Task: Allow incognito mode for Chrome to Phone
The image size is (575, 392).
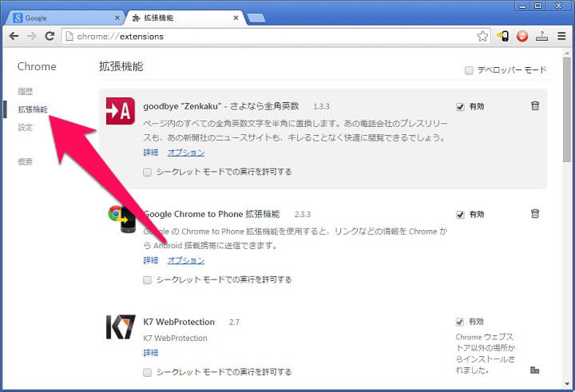Action: [x=147, y=280]
